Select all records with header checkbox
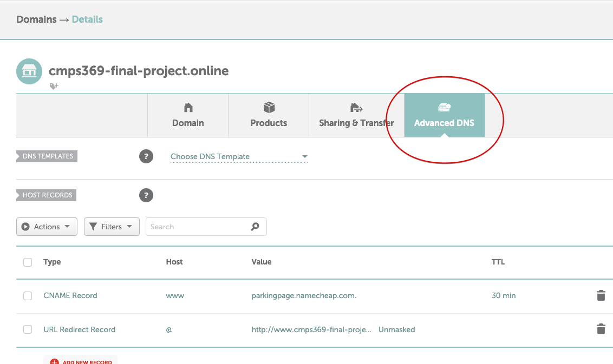 [28, 262]
